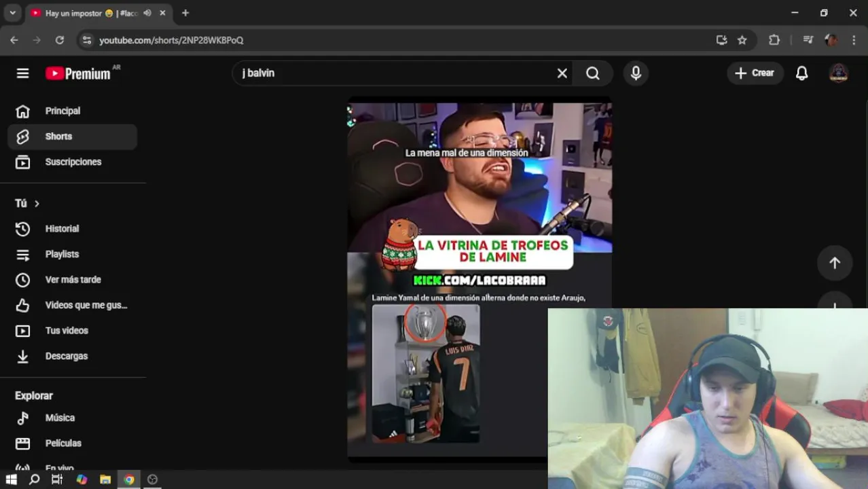
Task: Open browser extensions puzzle icon
Action: (774, 40)
